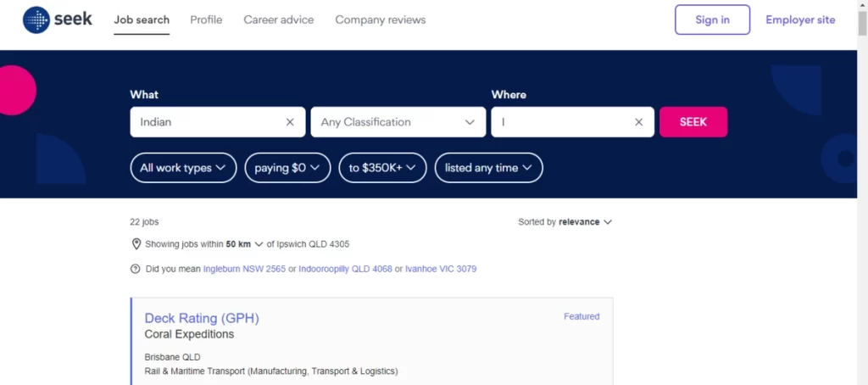Open the Company reviews tab
Viewport: 868px width, 385px height.
(381, 20)
